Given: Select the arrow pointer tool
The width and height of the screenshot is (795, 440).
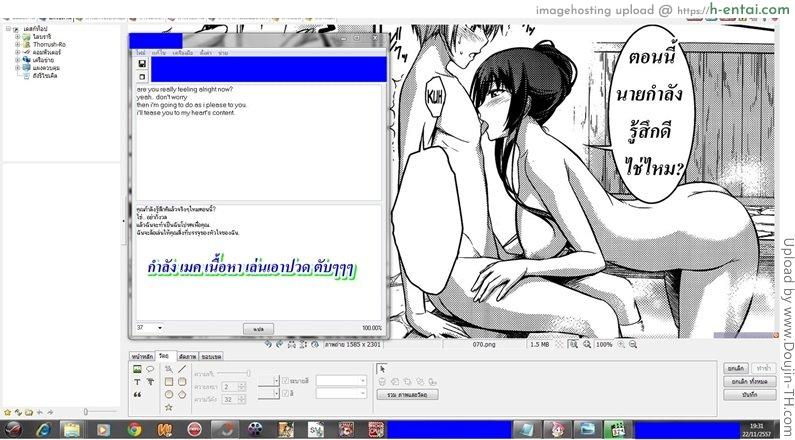Looking at the screenshot, I should 381,368.
